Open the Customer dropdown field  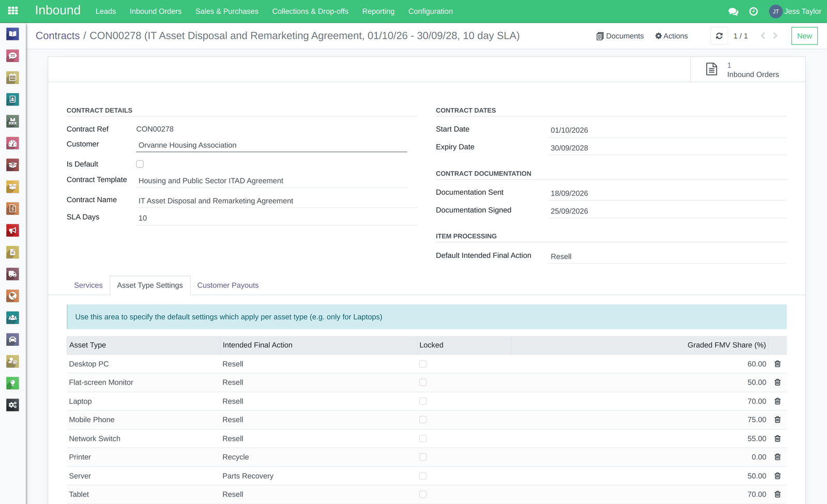pyautogui.click(x=271, y=145)
